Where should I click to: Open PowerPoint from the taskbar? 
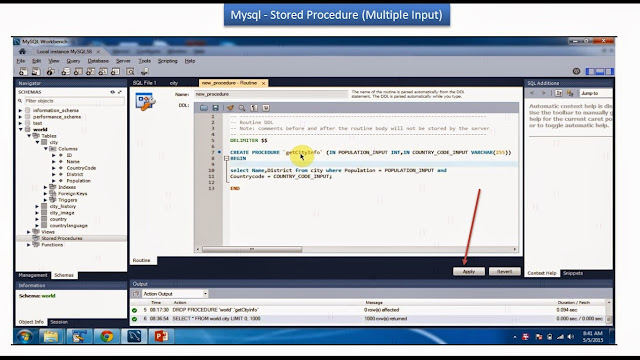[x=161, y=336]
